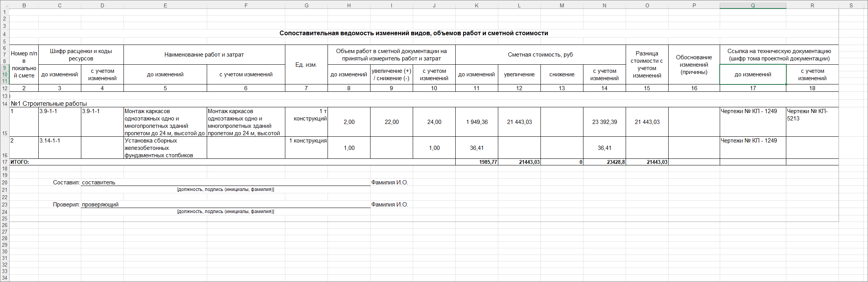The width and height of the screenshot is (868, 282).
Task: Select the column number cell '7'
Action: [x=306, y=88]
